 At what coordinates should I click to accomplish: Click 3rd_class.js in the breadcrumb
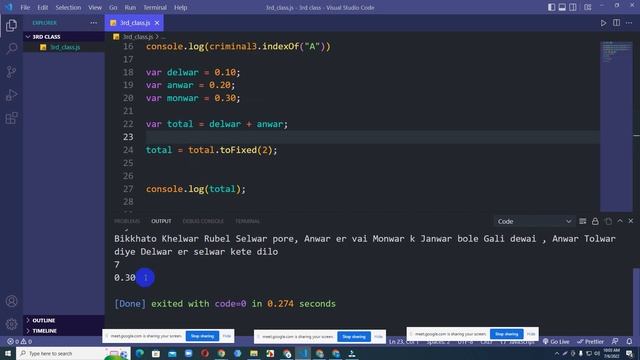(138, 37)
